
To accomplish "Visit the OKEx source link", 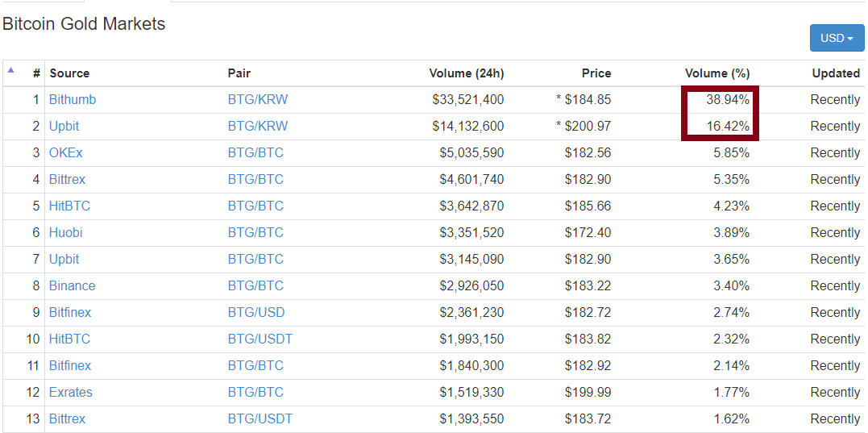I will (x=65, y=153).
